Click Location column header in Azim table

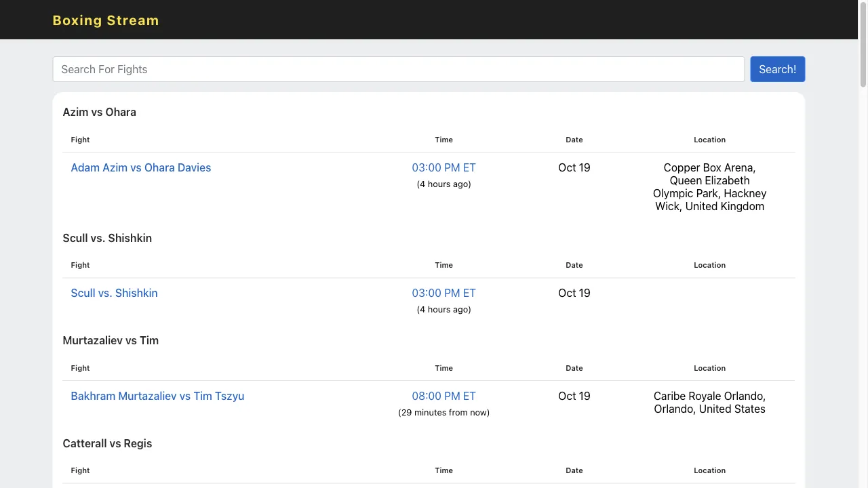click(x=710, y=140)
